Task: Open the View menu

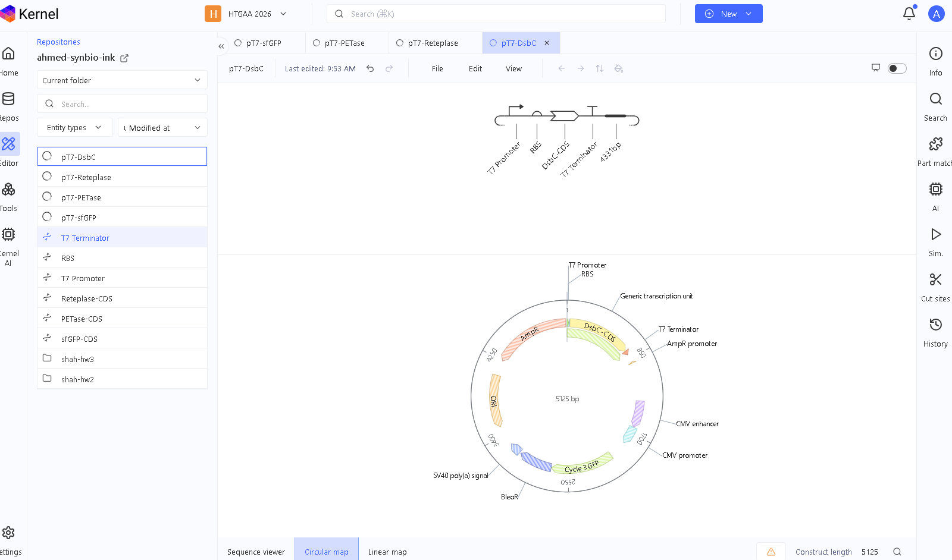Action: coord(514,69)
